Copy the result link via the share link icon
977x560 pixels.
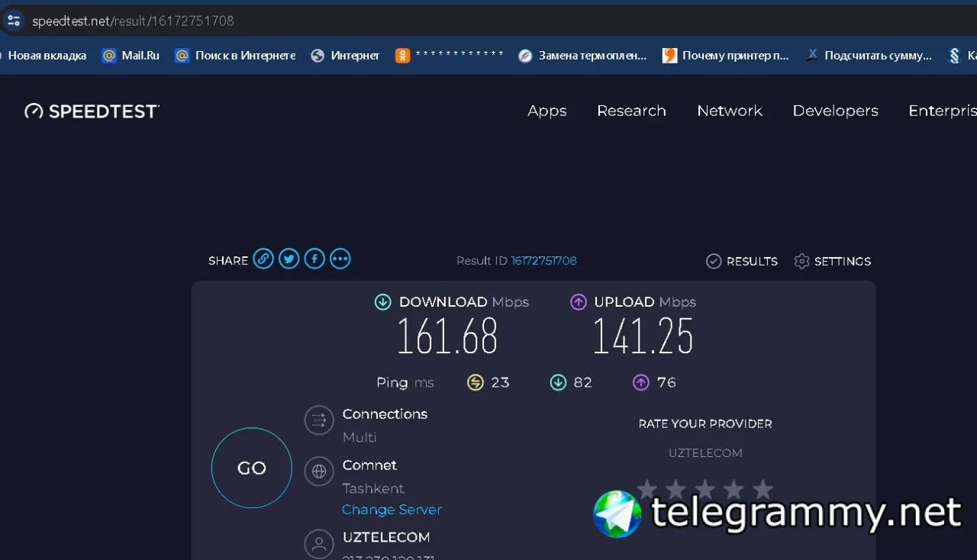pos(263,259)
